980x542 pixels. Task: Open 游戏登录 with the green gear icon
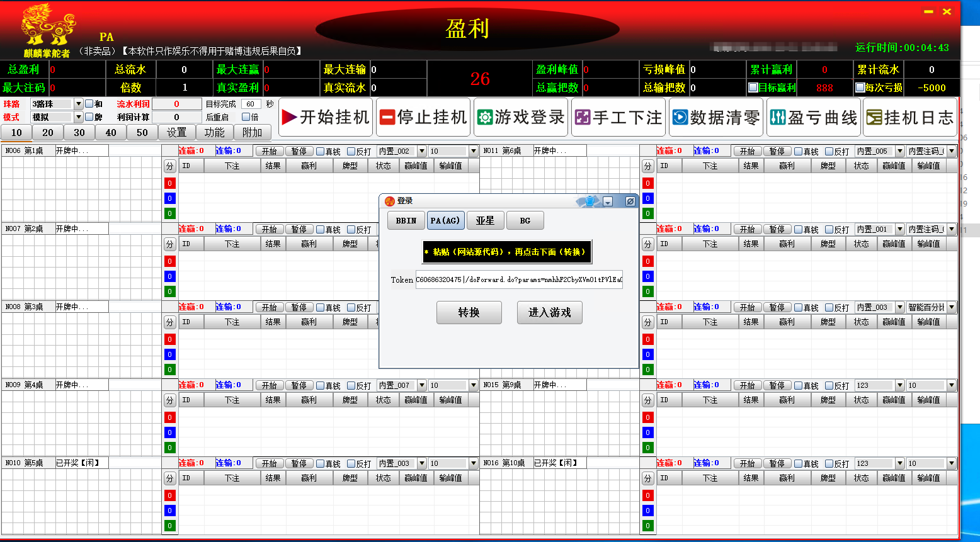click(x=521, y=117)
